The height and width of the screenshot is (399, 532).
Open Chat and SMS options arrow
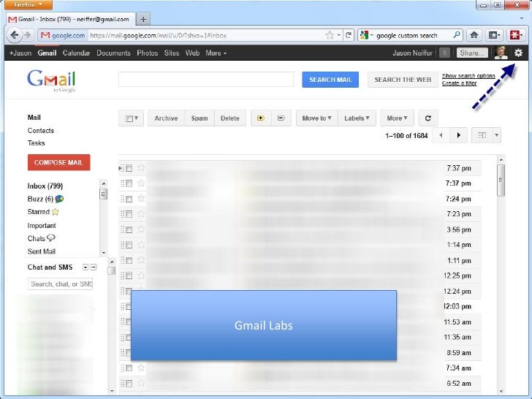click(x=85, y=267)
